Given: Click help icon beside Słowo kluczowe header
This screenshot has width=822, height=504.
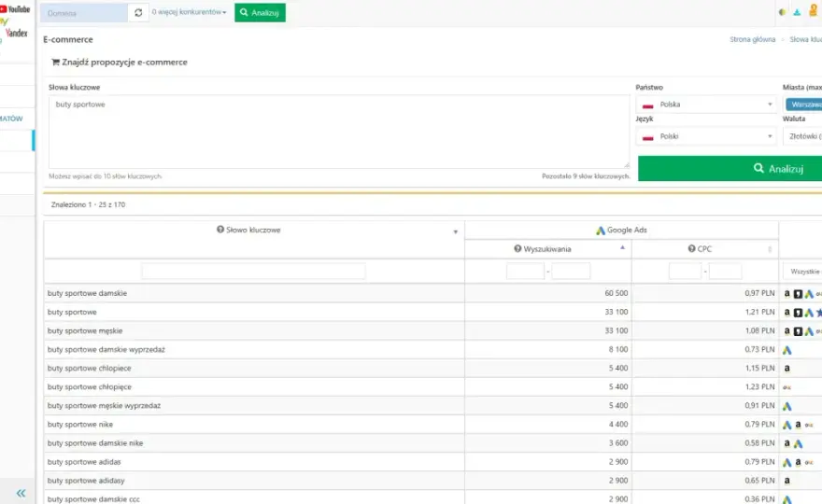Looking at the screenshot, I should pos(220,230).
